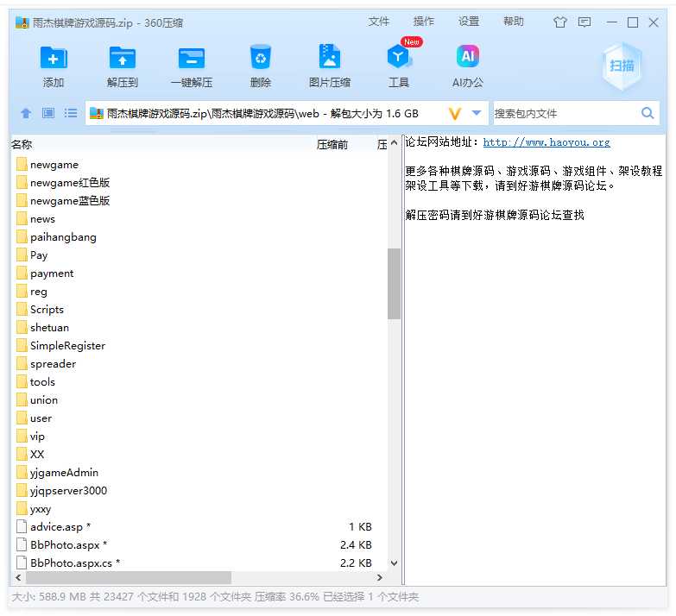Select the SimpleRegister folder
The image size is (676, 616).
[x=60, y=345]
